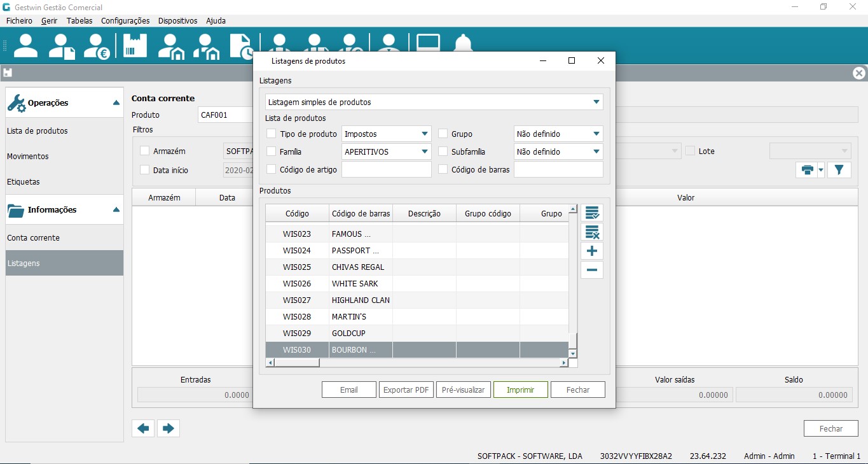Expand the Subfamília dropdown
Viewport: 868px width, 464px height.
[596, 152]
